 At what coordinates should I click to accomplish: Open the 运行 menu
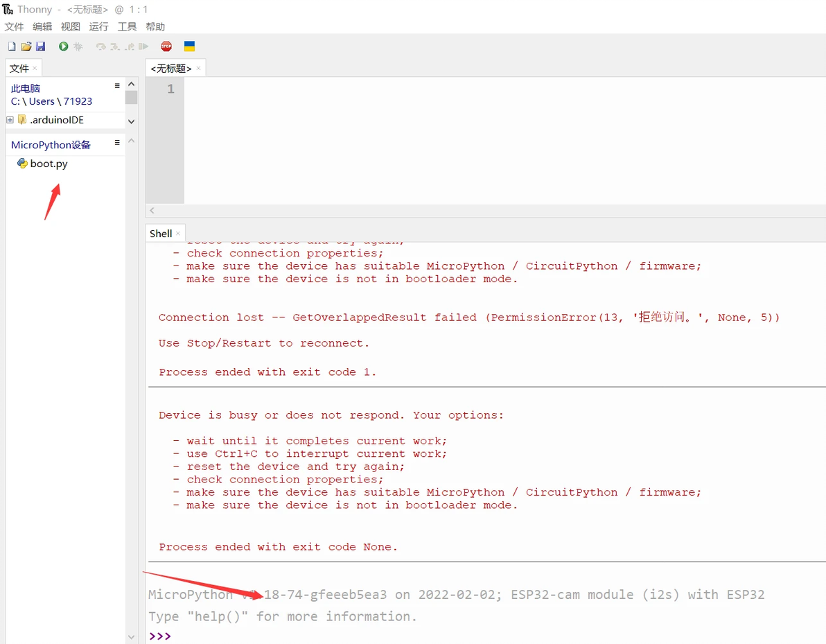pyautogui.click(x=98, y=26)
